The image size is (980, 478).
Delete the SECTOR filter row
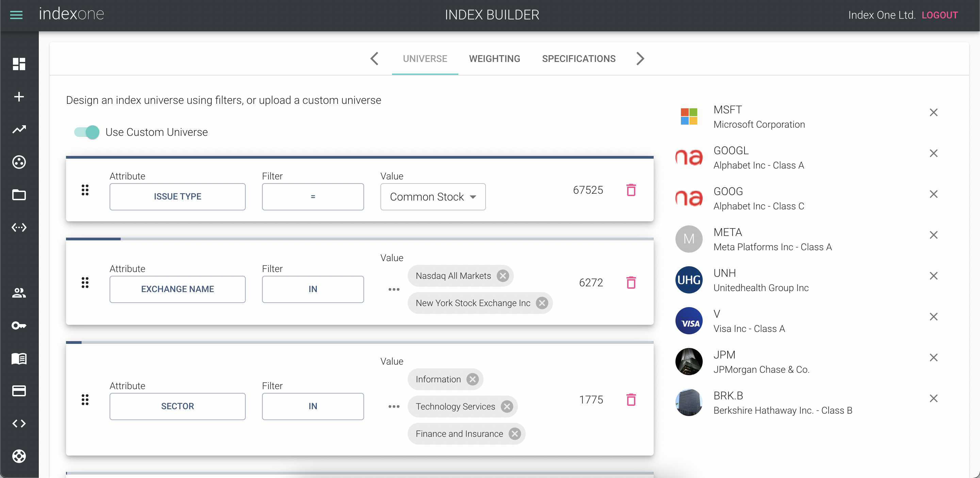click(631, 400)
